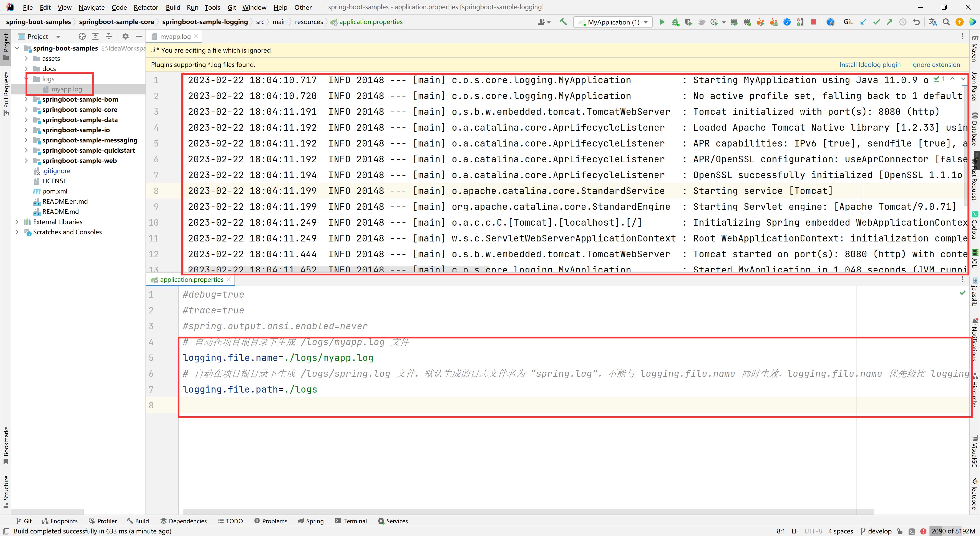Image resolution: width=980 pixels, height=536 pixels.
Task: Switch to the application.properties editor tab
Action: click(191, 279)
